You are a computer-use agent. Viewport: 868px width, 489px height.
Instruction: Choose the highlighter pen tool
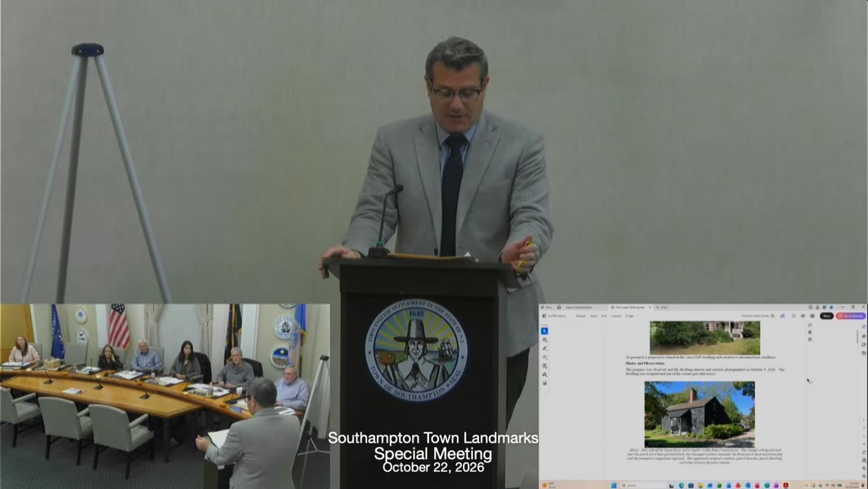544,348
